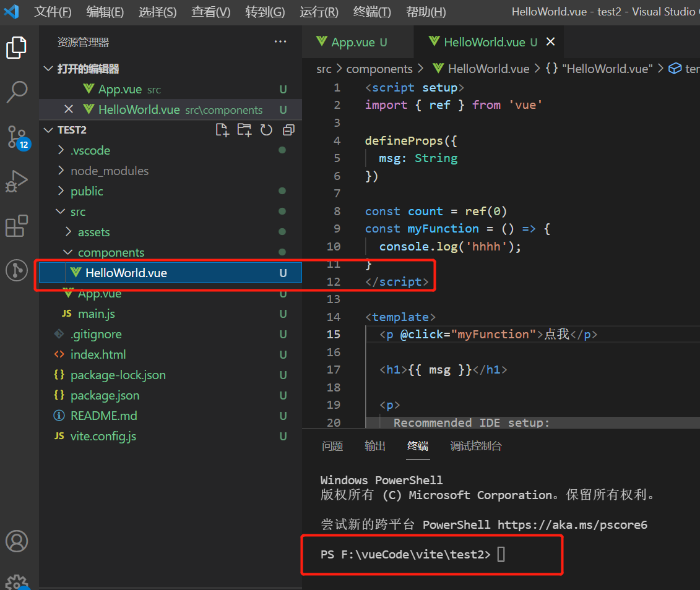Expand the .vscode folder
Screen dimensions: 700x590
(61, 150)
